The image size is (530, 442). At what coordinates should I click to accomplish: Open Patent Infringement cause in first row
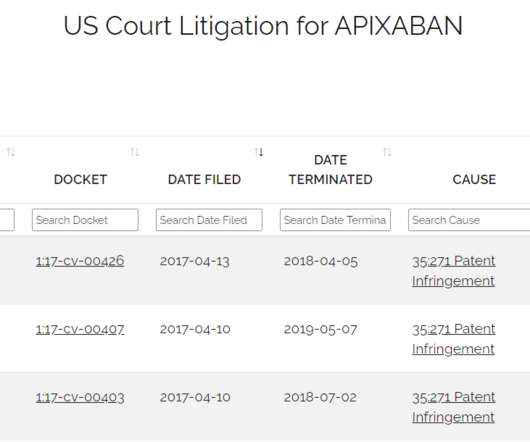tap(454, 271)
